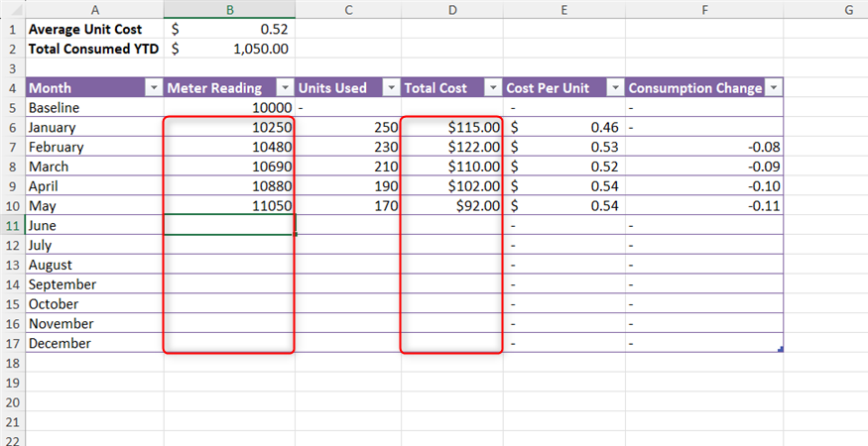Select row 11 header
This screenshot has width=868, height=446.
(13, 225)
